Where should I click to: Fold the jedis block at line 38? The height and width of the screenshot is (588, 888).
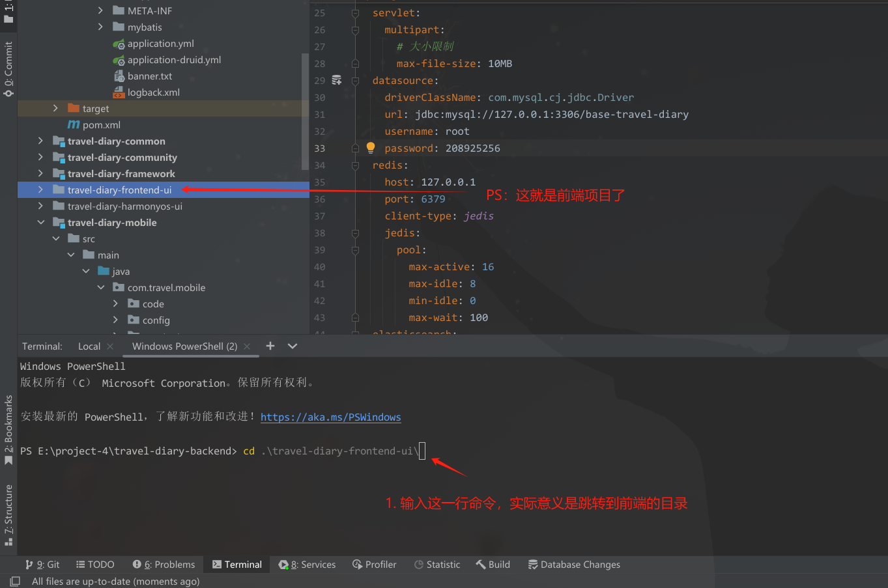[355, 233]
